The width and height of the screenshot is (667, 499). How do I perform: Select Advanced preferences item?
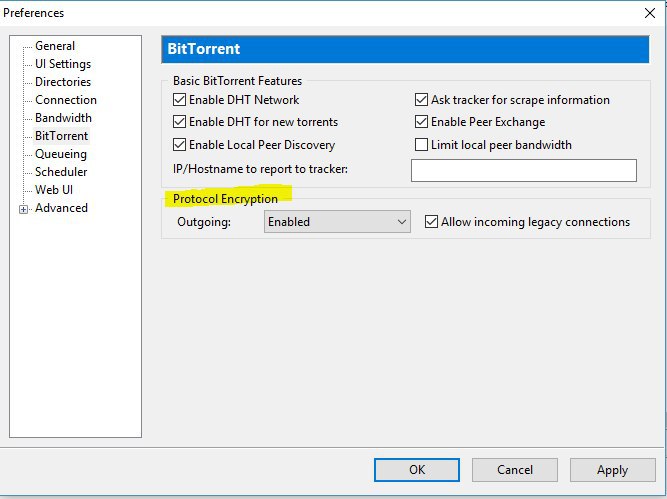click(x=61, y=208)
